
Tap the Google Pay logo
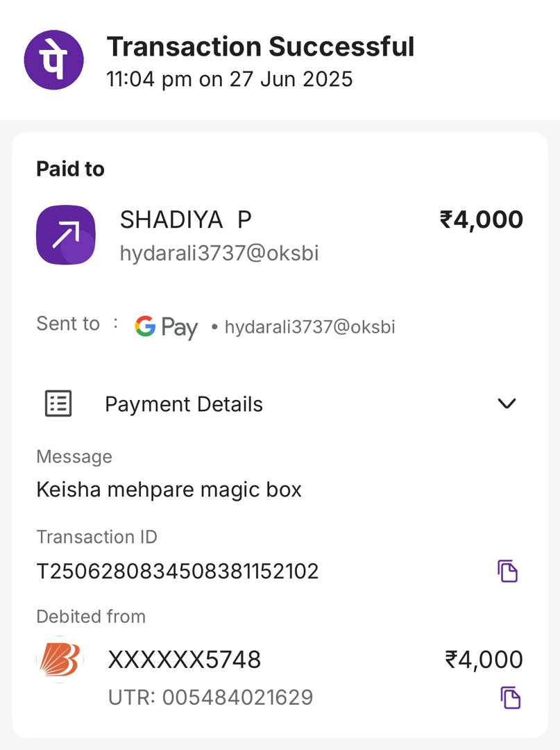pos(166,326)
